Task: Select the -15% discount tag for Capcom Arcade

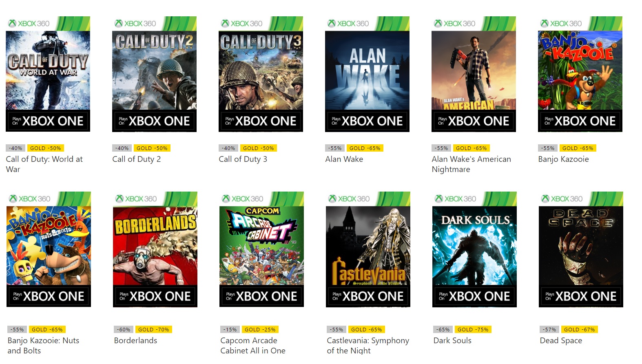Action: (230, 329)
